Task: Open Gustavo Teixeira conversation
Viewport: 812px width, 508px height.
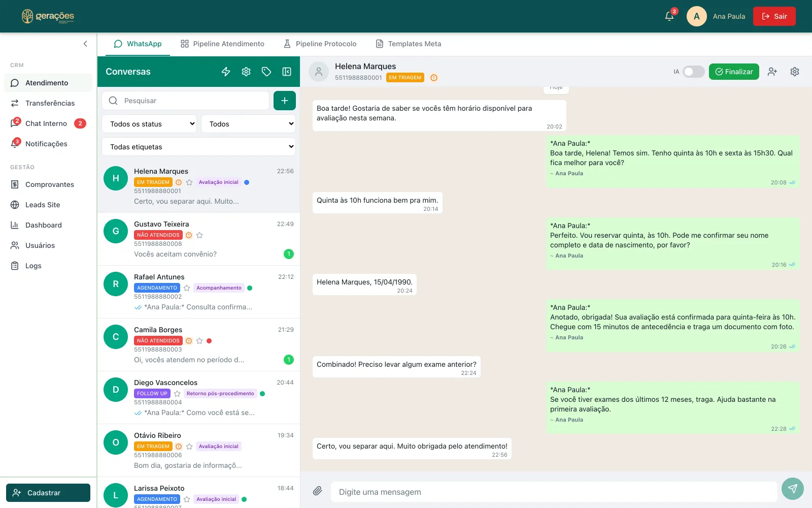Action: click(199, 239)
